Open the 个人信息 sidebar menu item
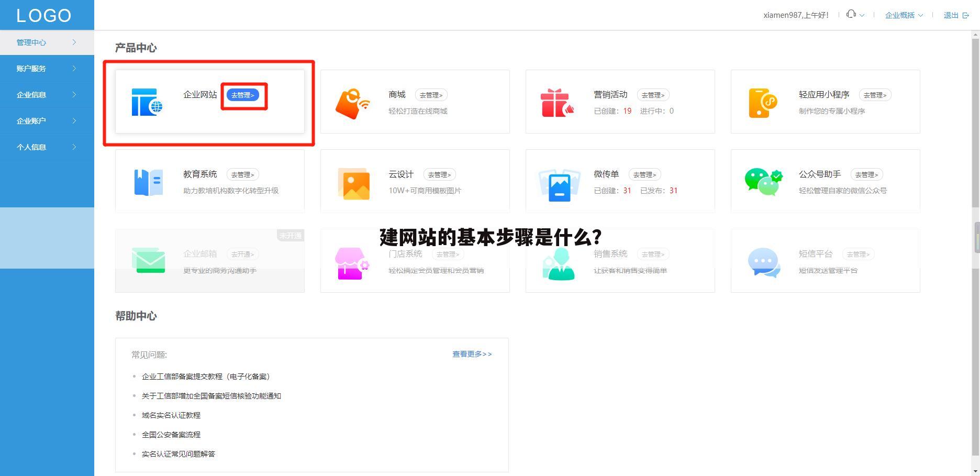Screen dimensions: 980x476 [x=46, y=147]
